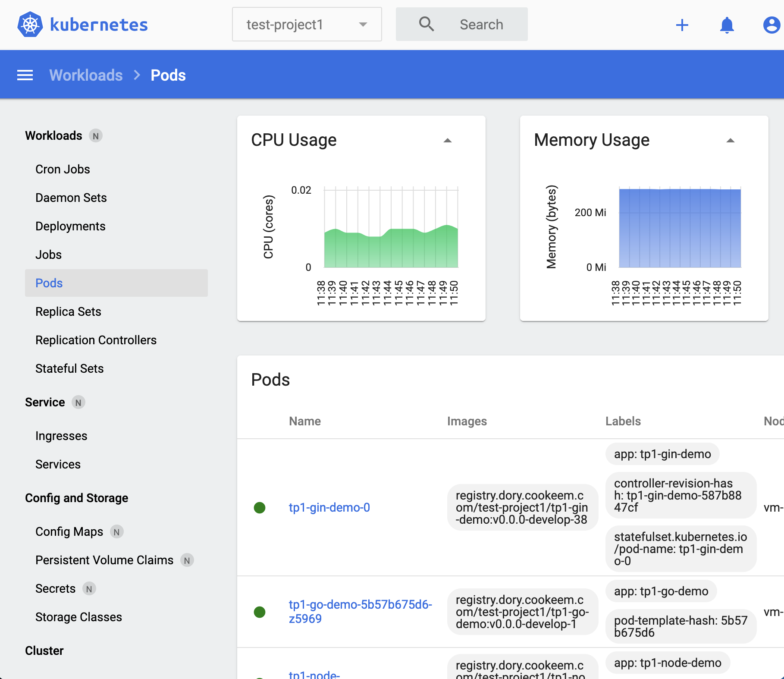This screenshot has height=679, width=784.
Task: Open the tp1-gin-demo-0 pod details
Action: point(329,507)
